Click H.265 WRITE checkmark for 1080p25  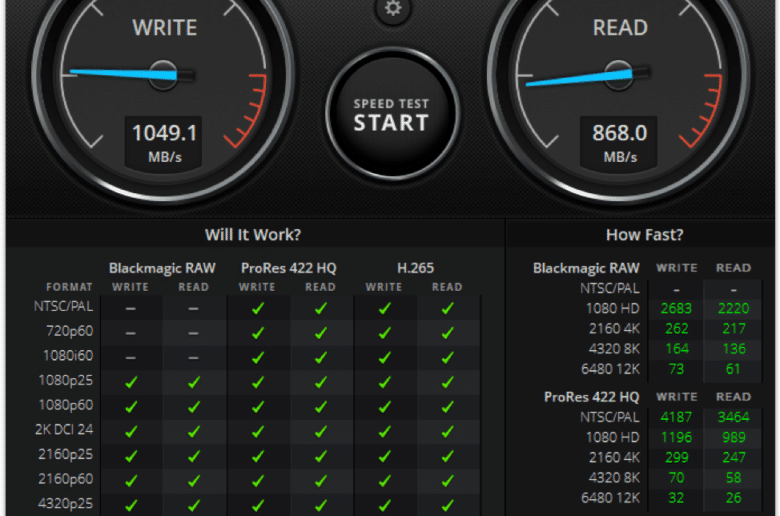(385, 382)
